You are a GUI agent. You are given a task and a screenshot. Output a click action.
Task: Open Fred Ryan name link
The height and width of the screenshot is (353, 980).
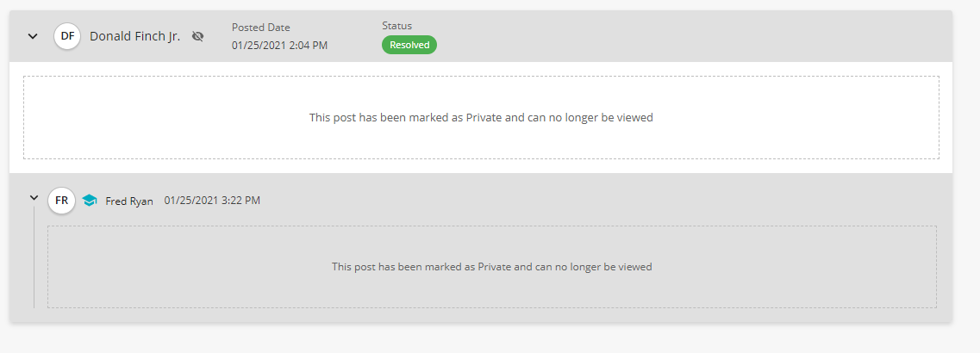[x=128, y=201]
